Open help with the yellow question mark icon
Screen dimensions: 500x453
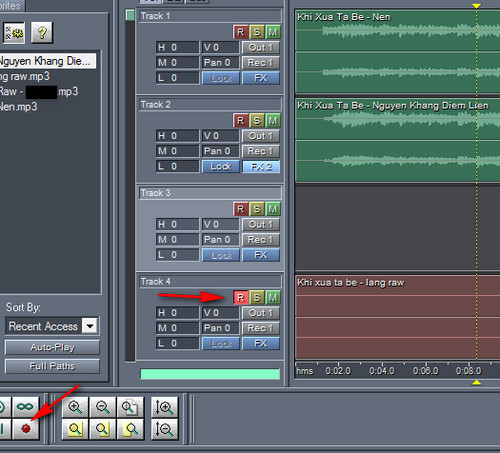click(x=42, y=33)
